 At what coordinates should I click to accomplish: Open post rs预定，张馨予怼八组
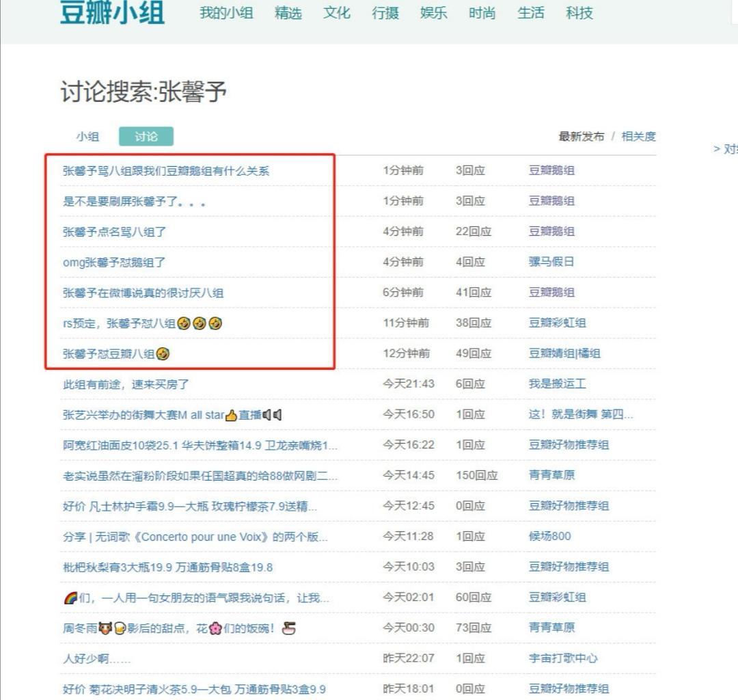point(142,323)
